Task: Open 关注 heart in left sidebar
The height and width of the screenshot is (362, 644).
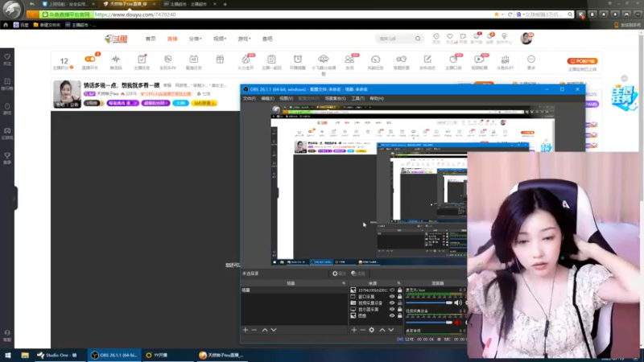Action: (x=7, y=59)
